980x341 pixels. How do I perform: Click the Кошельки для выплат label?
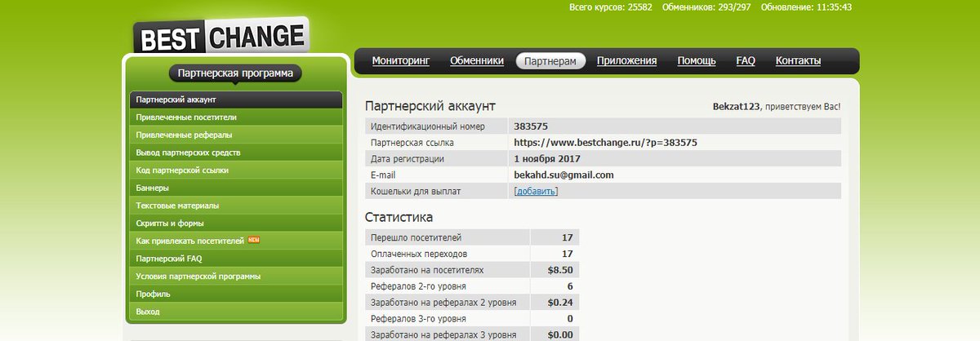click(x=416, y=191)
